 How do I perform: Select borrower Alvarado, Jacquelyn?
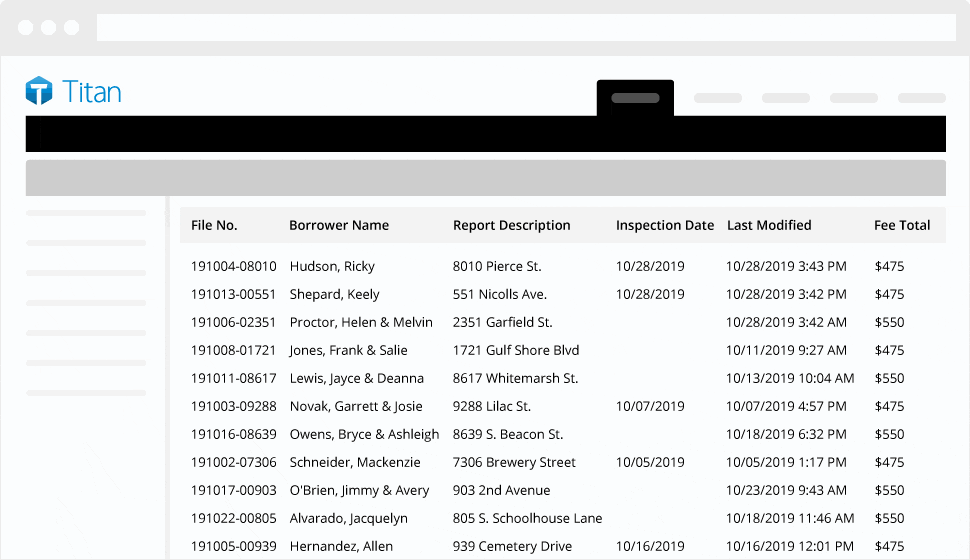[x=349, y=519]
